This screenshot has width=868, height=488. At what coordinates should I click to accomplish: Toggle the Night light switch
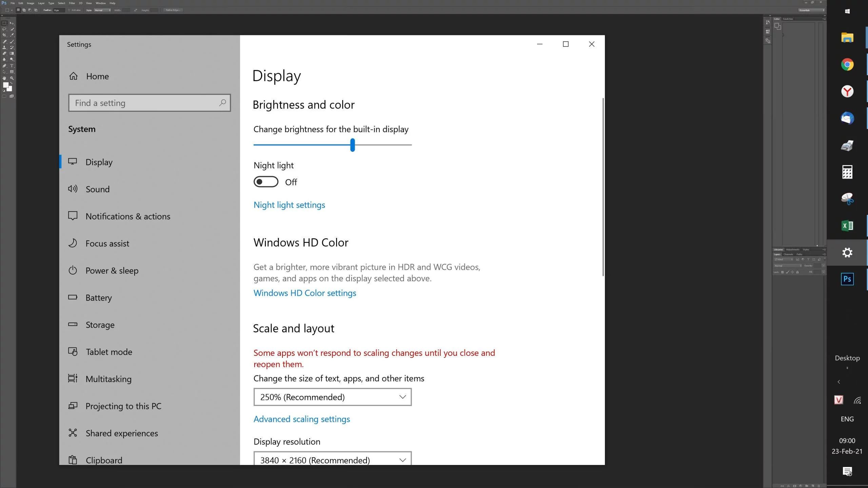pyautogui.click(x=266, y=182)
